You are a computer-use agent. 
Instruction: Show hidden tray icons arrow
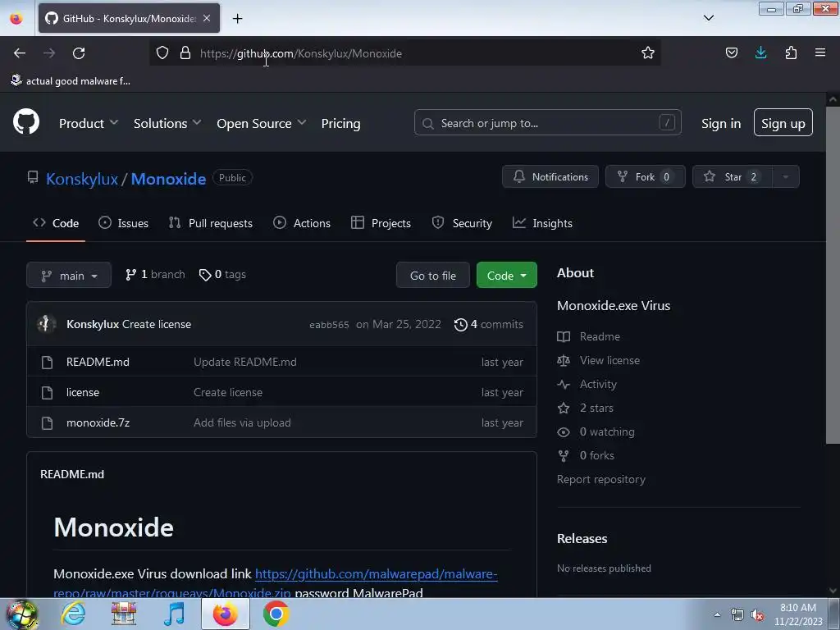717,614
